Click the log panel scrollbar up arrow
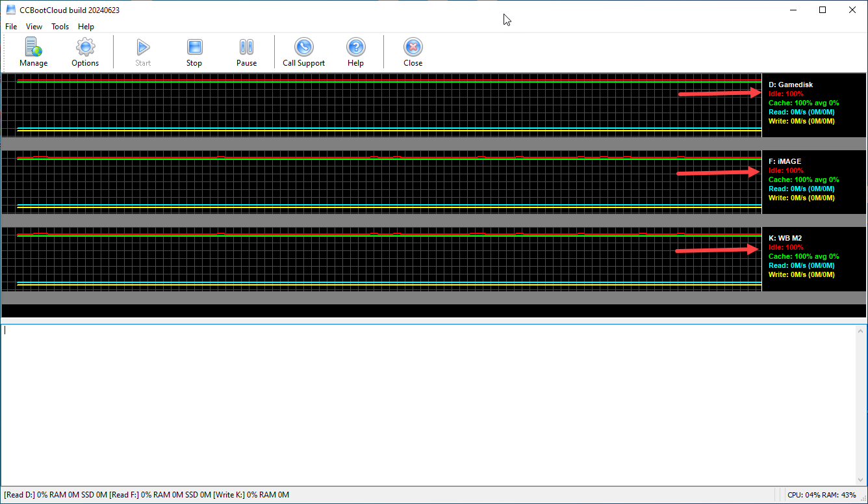The height and width of the screenshot is (504, 868). tap(862, 331)
